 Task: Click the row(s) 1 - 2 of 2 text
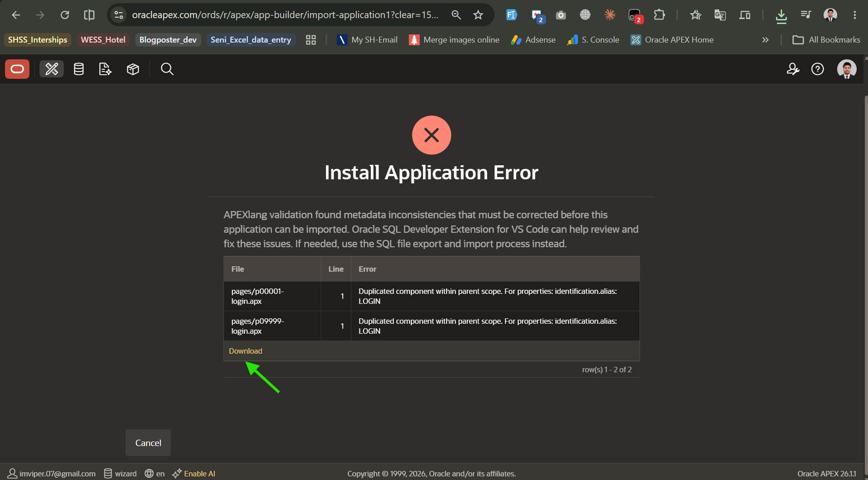point(607,370)
